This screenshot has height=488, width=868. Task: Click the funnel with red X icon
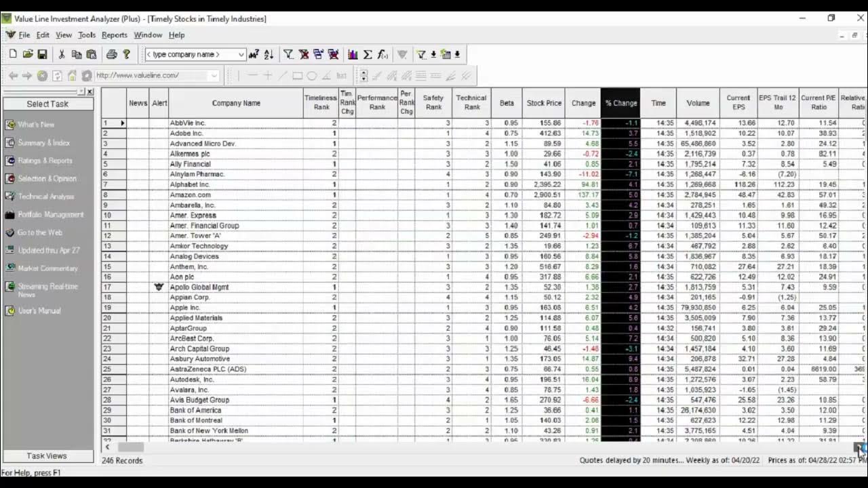click(x=303, y=54)
